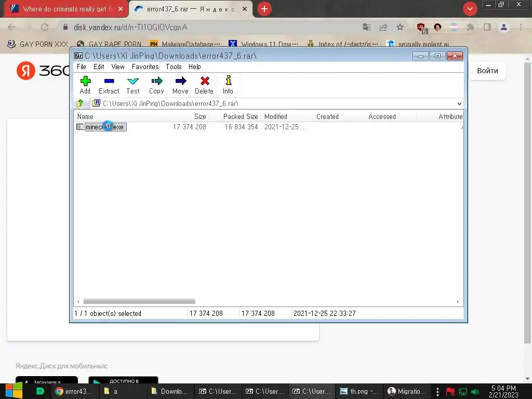Click the Add toolbar icon in 7-Zip

(85, 85)
